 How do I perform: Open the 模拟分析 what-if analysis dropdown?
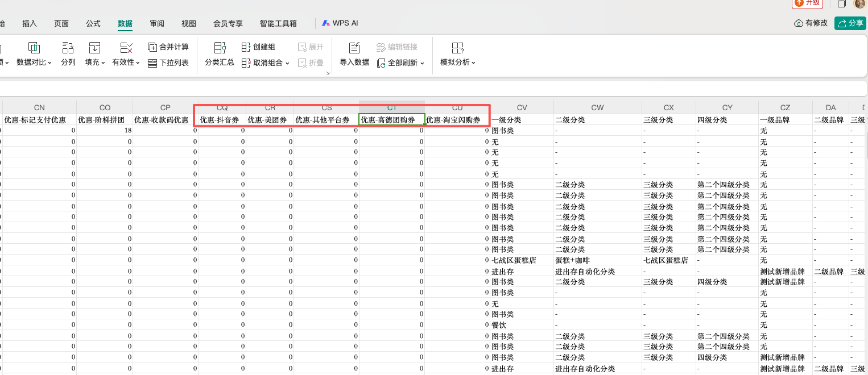pos(473,63)
